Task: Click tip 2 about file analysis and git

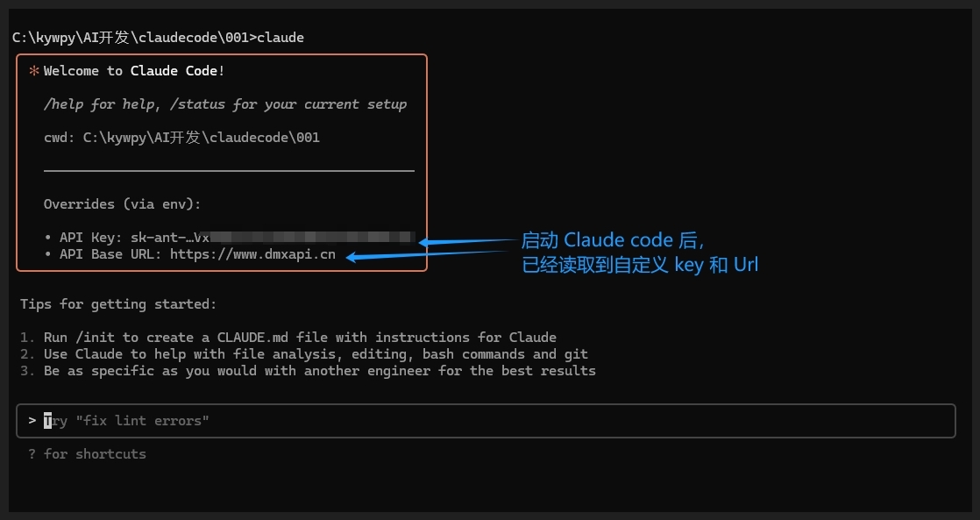Action: tap(304, 354)
